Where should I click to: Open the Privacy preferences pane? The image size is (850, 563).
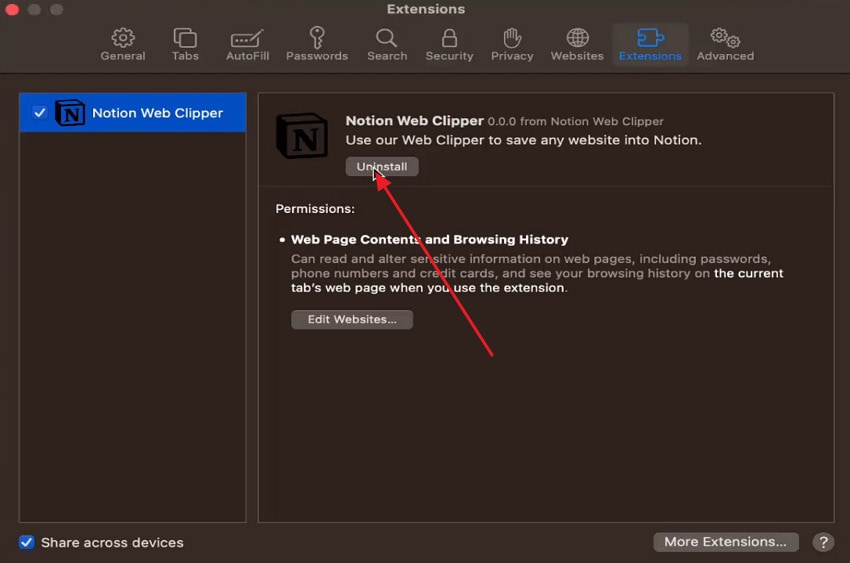(512, 44)
